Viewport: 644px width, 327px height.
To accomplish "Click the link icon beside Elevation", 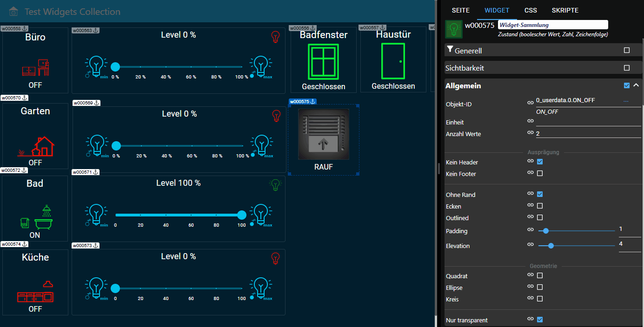I will (x=530, y=244).
